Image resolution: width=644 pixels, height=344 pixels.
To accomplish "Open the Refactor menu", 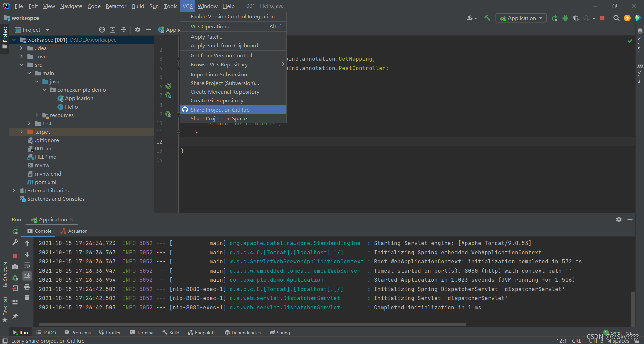I will pos(116,6).
